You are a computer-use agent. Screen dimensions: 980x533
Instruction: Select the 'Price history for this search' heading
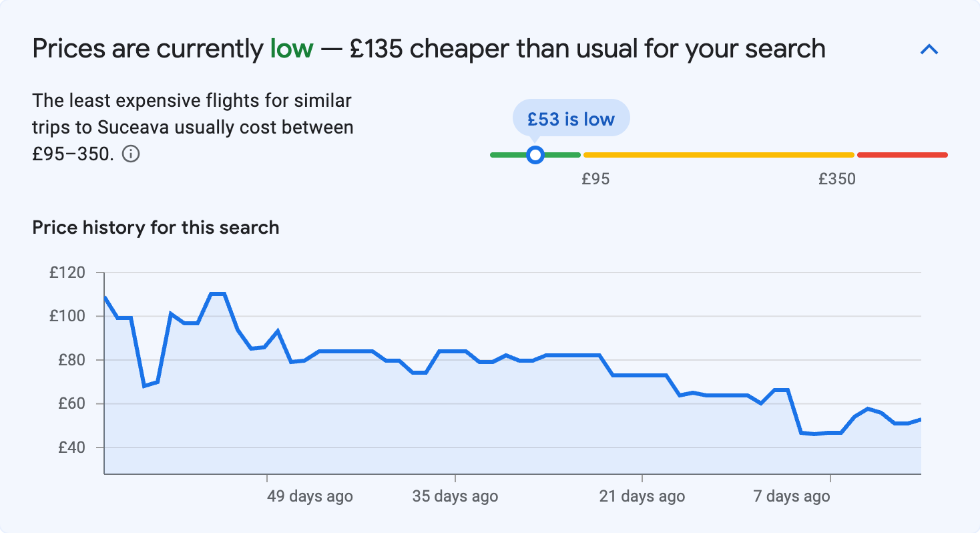pos(155,227)
